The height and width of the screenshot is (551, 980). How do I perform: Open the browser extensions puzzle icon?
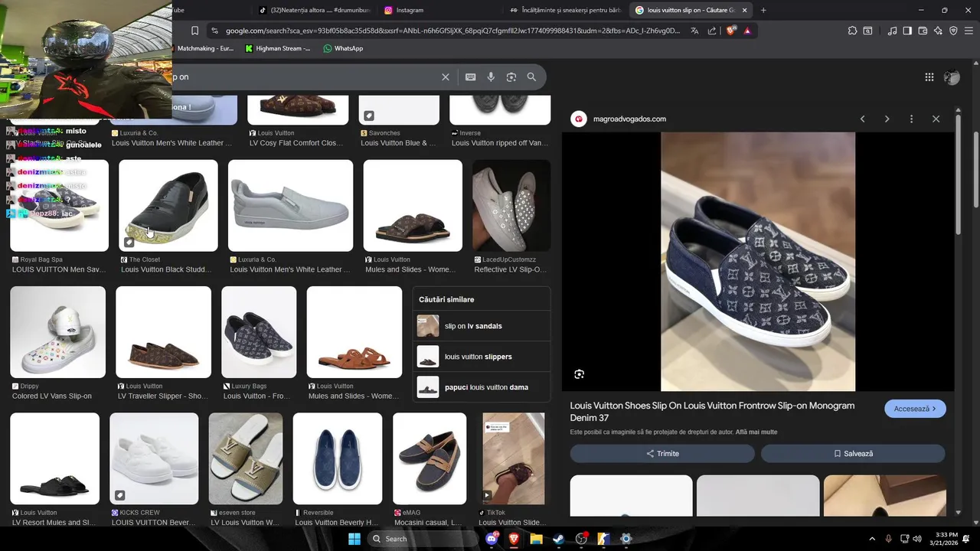click(852, 31)
